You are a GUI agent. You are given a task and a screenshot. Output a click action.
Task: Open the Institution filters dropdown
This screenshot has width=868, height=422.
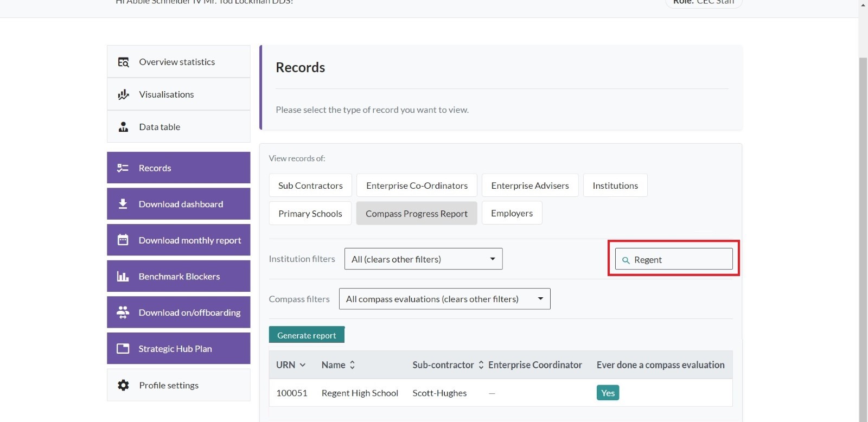[423, 259]
